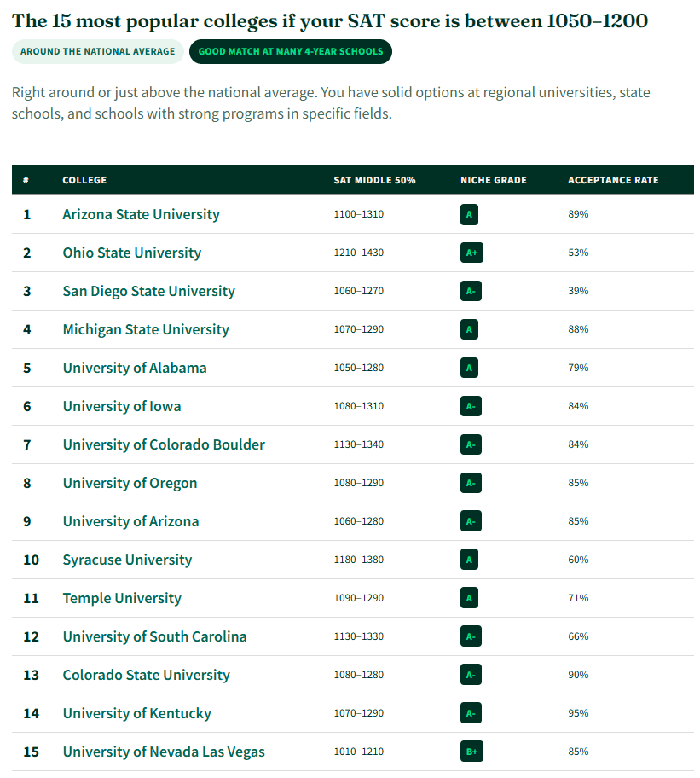
Task: Click the A- grade badge for South Carolina
Action: coord(471,636)
